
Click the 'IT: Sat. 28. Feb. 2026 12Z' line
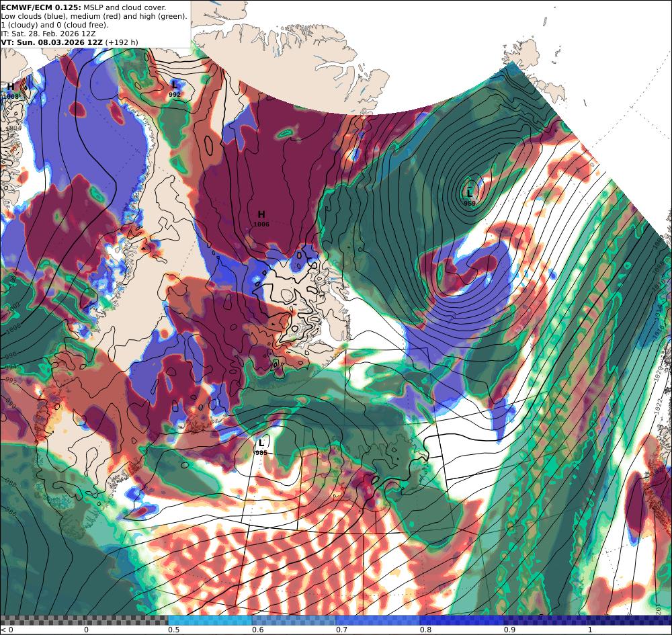pyautogui.click(x=48, y=34)
